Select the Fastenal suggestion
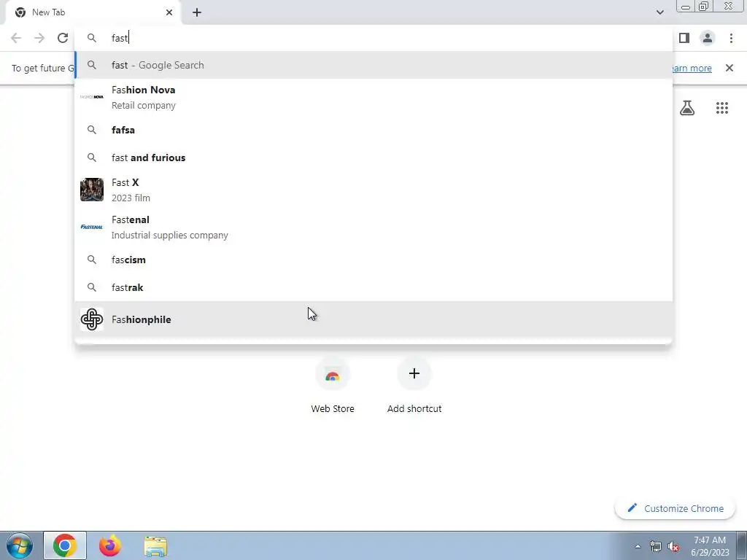The image size is (747, 560). [373, 227]
